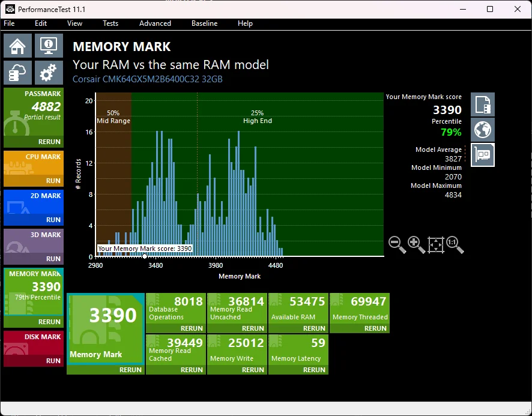The image size is (532, 416).
Task: Open the cloud baseline database icon
Action: point(17,73)
